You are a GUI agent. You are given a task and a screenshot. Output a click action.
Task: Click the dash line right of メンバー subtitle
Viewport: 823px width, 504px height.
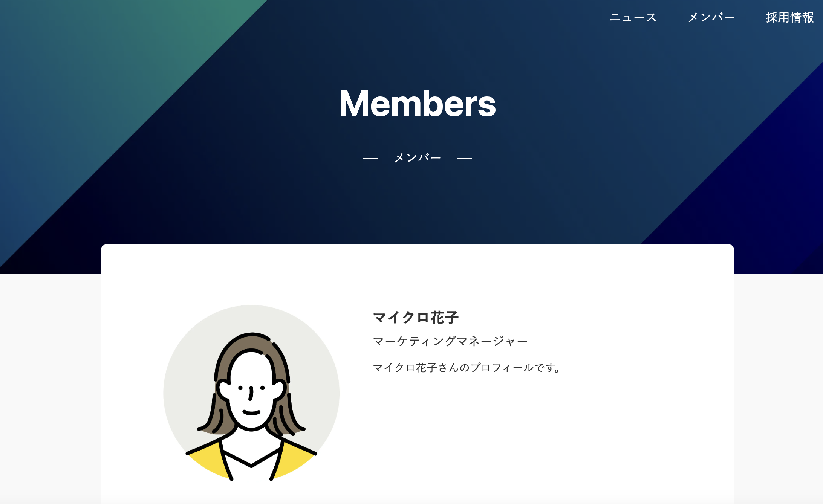pos(464,158)
